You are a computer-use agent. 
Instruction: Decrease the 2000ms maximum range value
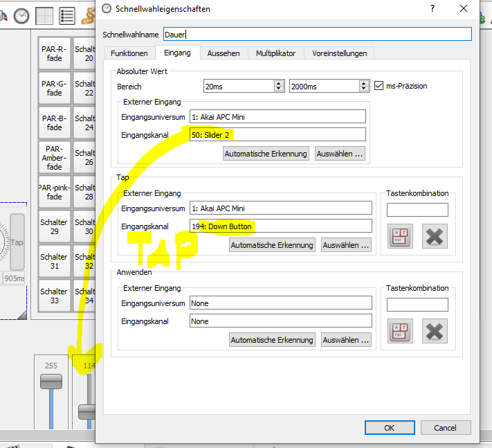pyautogui.click(x=364, y=89)
